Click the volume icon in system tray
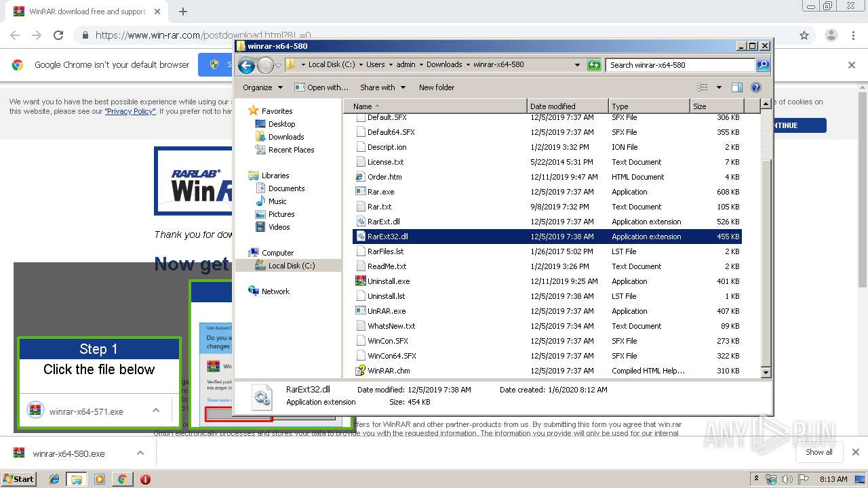Screen dimensions: 868x488 click(787, 479)
